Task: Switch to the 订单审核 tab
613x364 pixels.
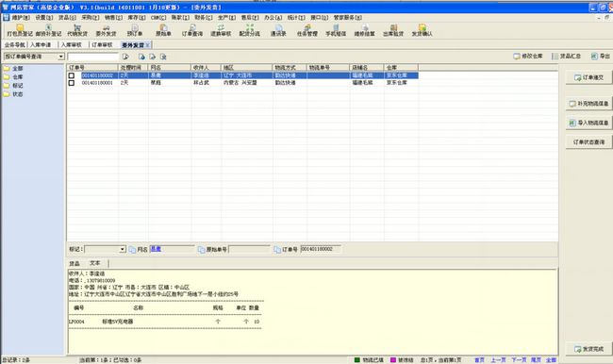Action: pos(102,45)
